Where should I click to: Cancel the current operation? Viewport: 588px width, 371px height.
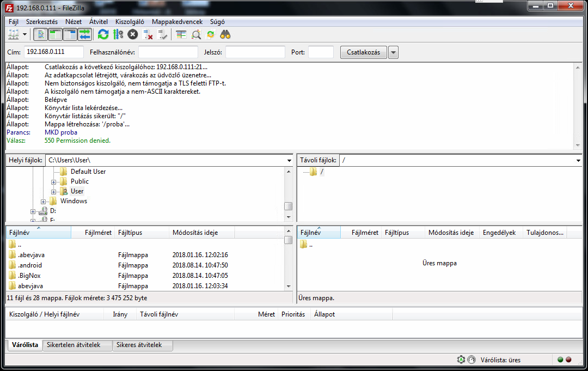pos(133,35)
